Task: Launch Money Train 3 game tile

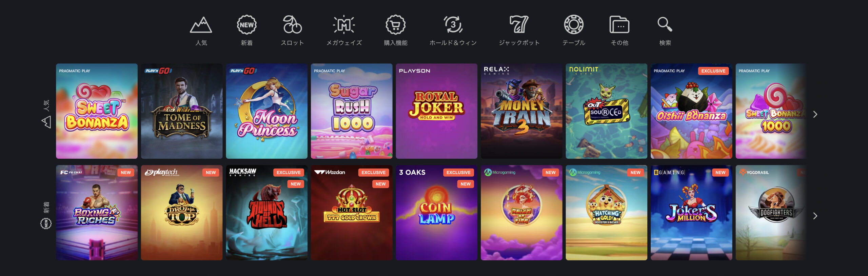Action: [x=521, y=111]
